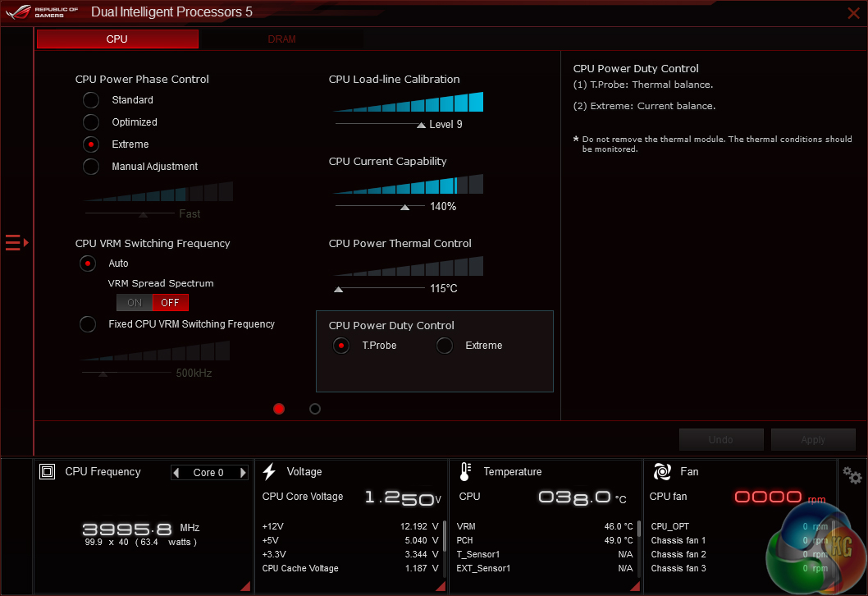Click the CPU fan rpm reading
The height and width of the screenshot is (596, 868).
pyautogui.click(x=780, y=497)
